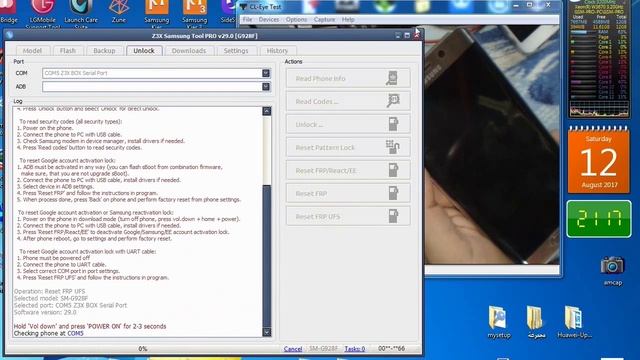Open File menu in CL-Eye Test
This screenshot has height=360, width=640.
click(247, 20)
